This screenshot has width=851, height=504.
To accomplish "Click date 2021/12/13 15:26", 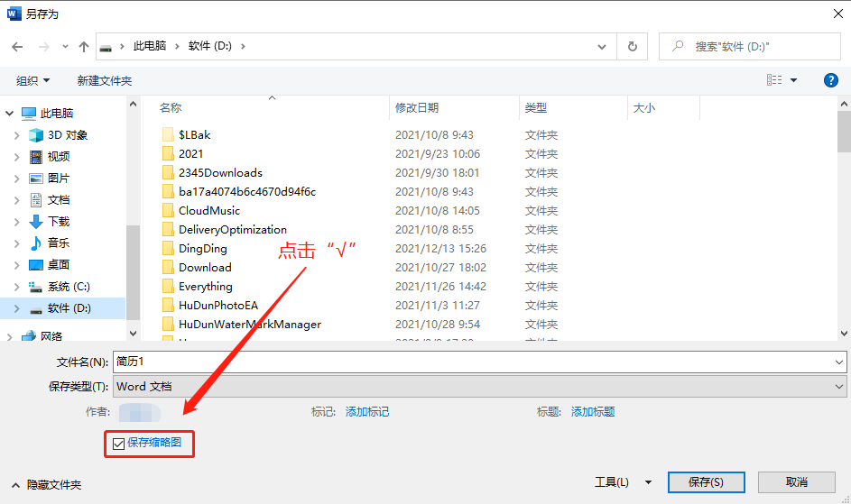I will click(x=440, y=249).
